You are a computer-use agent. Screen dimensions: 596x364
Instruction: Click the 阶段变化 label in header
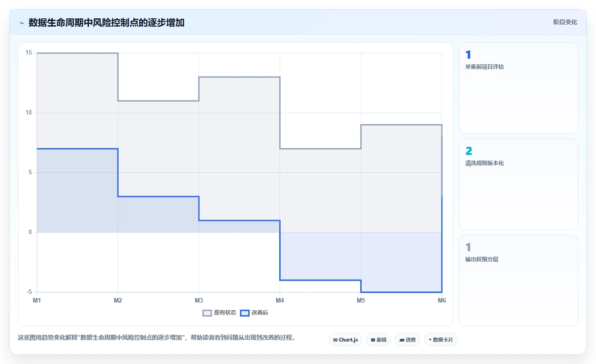565,22
